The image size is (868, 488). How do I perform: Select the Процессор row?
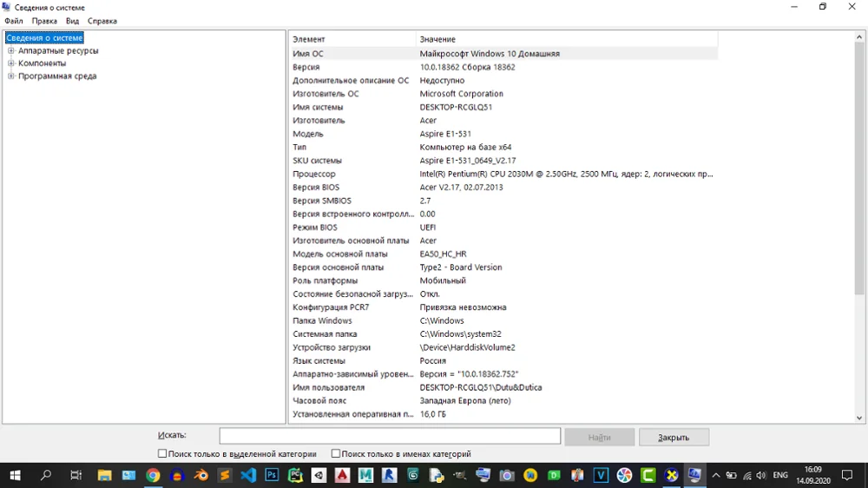tap(503, 174)
